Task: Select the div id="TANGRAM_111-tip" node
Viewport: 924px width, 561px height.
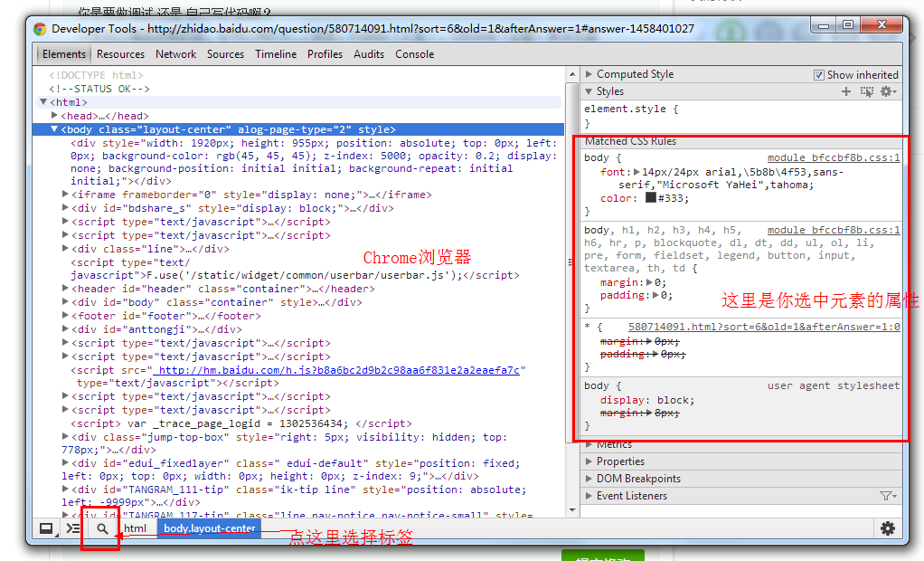Action: 294,496
